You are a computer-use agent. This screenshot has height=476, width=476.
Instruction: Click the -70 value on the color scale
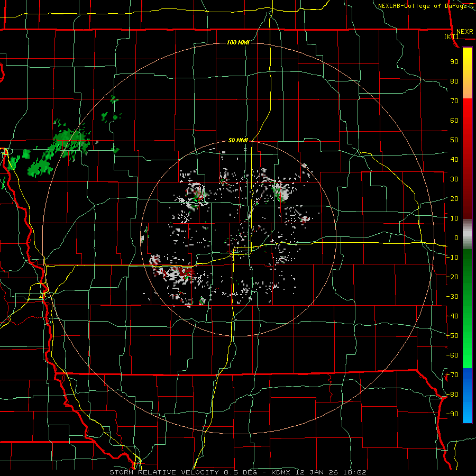tap(452, 375)
